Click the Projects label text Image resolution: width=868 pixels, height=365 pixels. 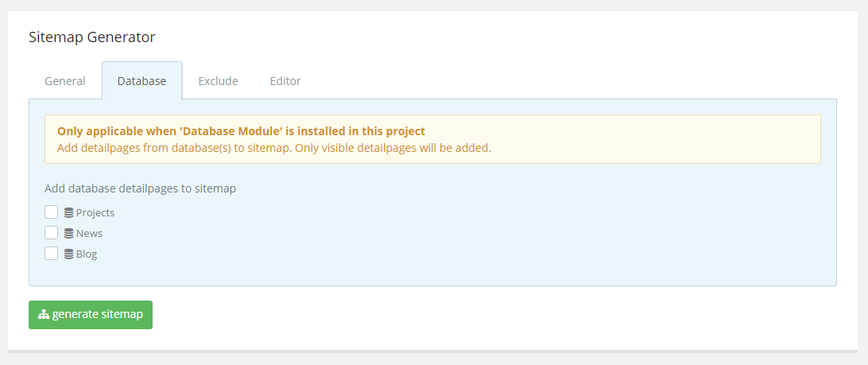95,212
